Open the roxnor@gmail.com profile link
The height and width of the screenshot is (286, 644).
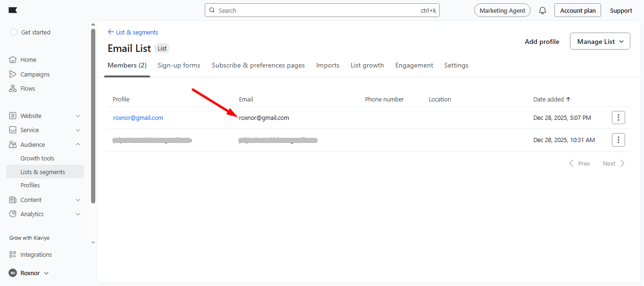click(138, 118)
